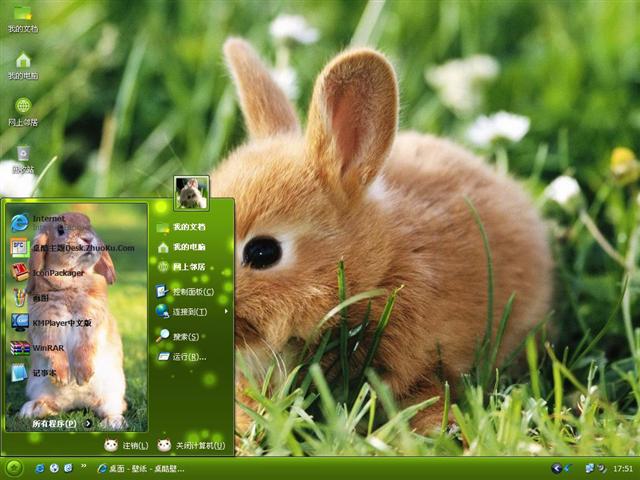The image size is (640, 480).
Task: Expand hidden system tray icons arrow
Action: point(556,468)
